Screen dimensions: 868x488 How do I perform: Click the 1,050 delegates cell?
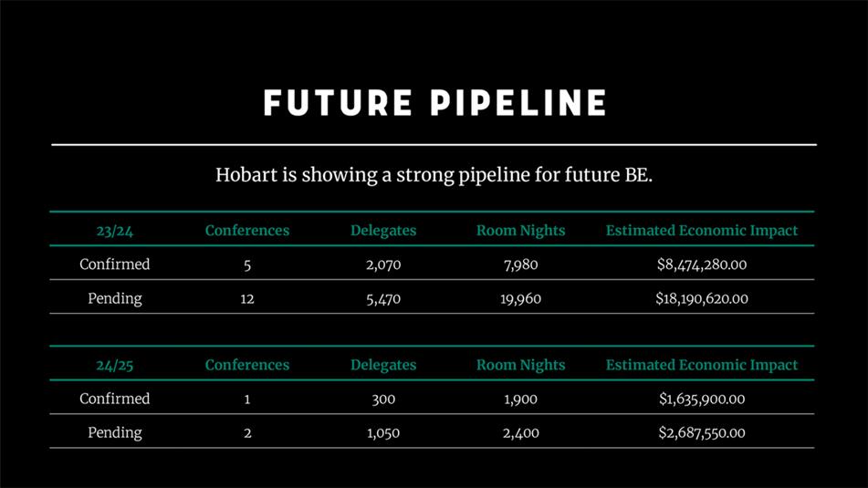(383, 432)
